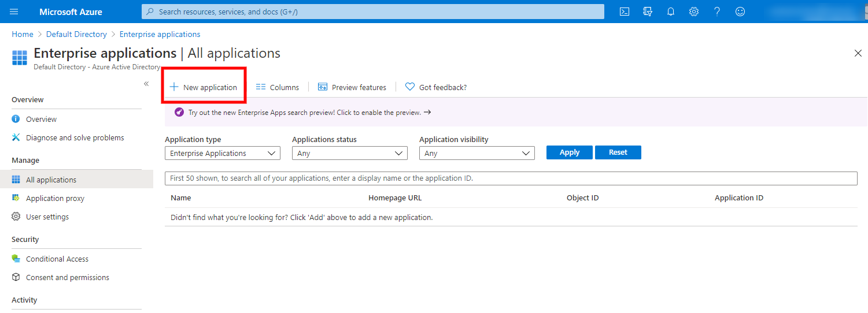The image size is (868, 313).
Task: Click the Columns toolbar button
Action: [278, 87]
